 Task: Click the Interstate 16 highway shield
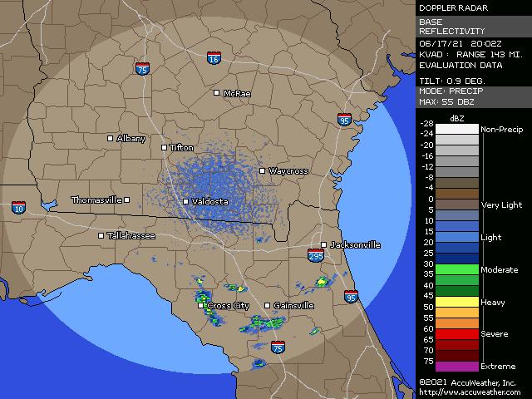pyautogui.click(x=214, y=58)
